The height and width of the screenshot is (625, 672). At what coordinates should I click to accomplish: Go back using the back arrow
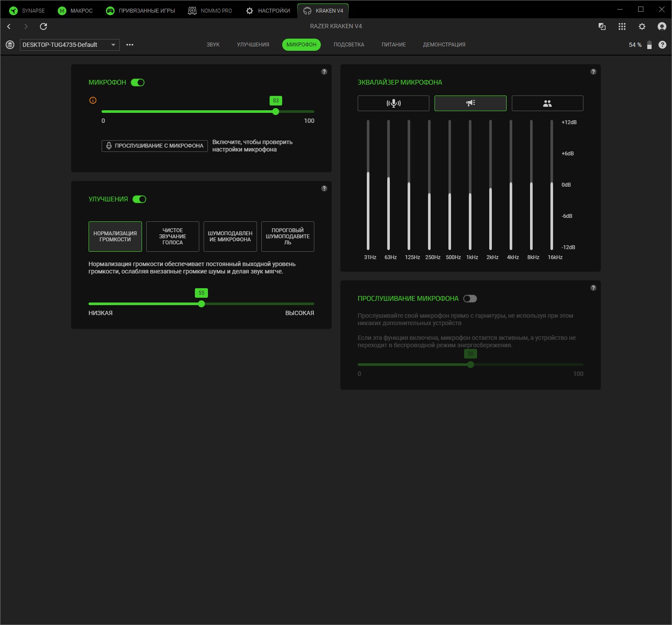click(9, 26)
